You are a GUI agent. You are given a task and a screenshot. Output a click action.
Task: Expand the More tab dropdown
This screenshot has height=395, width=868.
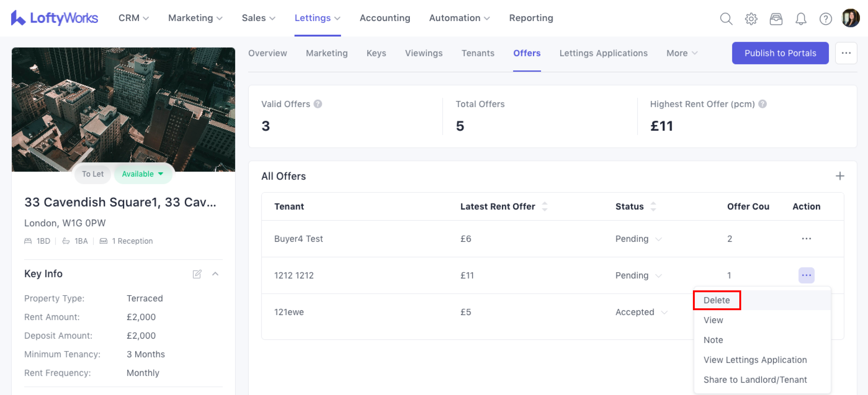click(682, 53)
